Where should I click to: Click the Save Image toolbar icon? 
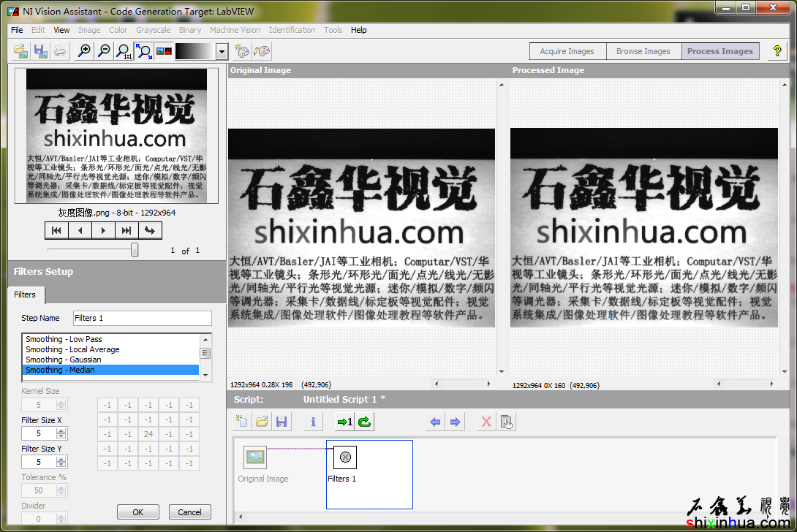pyautogui.click(x=40, y=51)
